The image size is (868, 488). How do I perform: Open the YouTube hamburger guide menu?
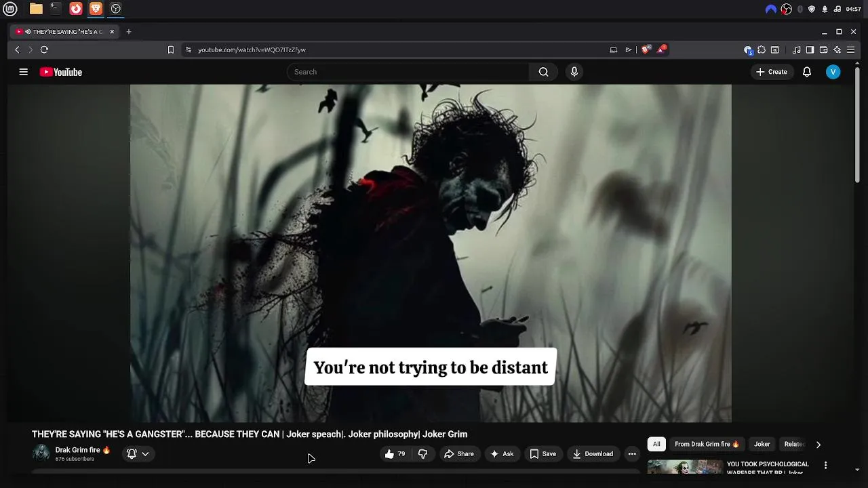coord(23,72)
